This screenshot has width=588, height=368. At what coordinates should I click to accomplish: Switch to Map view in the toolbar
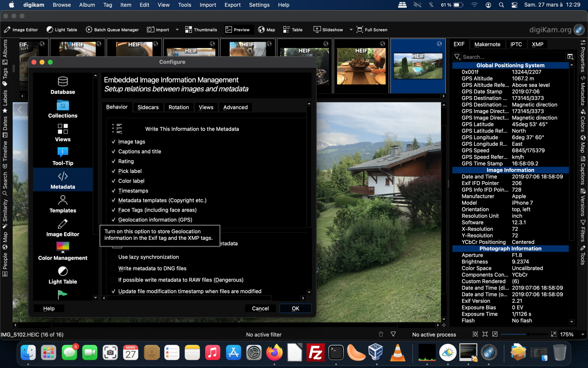point(266,29)
